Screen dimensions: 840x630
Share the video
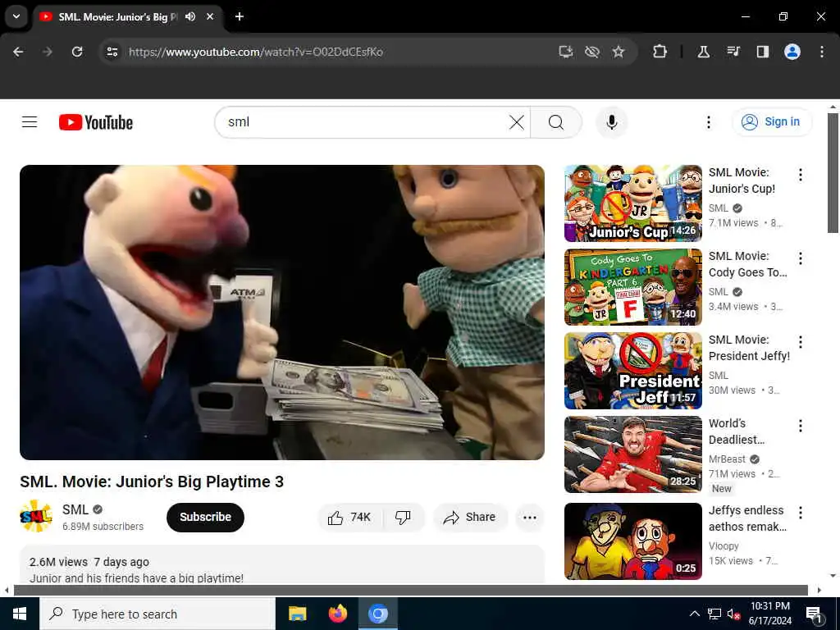click(x=469, y=517)
